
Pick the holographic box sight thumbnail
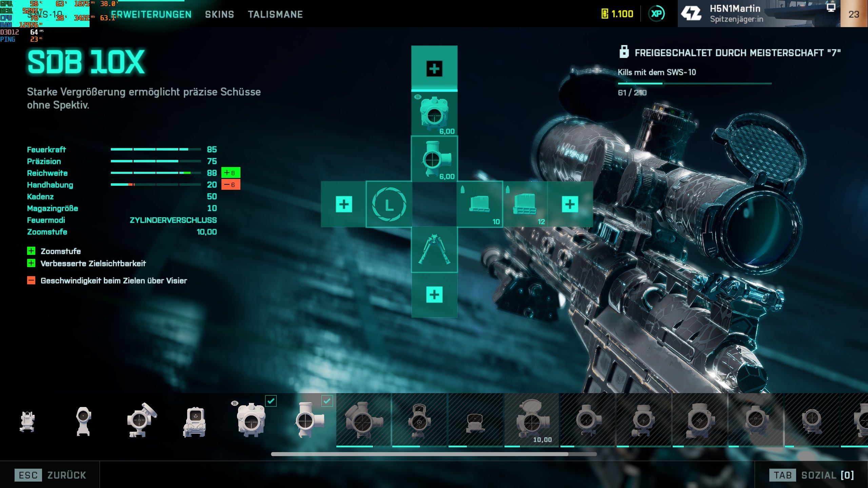tap(195, 421)
